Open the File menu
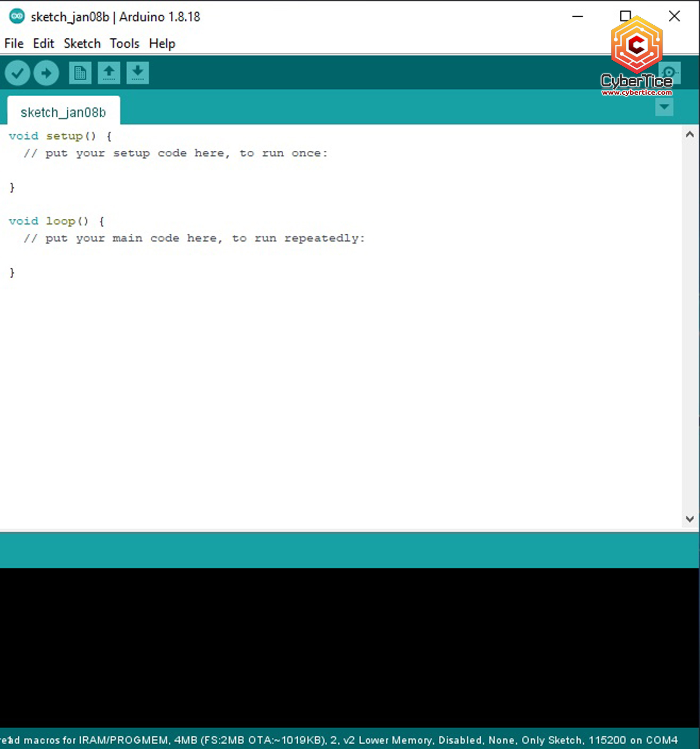The image size is (700, 749). click(14, 43)
